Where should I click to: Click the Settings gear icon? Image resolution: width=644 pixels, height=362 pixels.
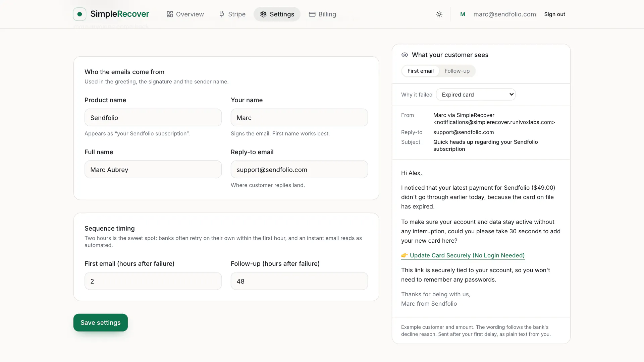[x=263, y=14]
